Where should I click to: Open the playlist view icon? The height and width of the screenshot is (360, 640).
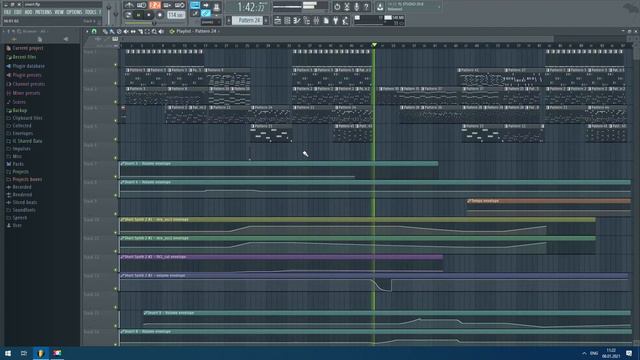[x=278, y=20]
